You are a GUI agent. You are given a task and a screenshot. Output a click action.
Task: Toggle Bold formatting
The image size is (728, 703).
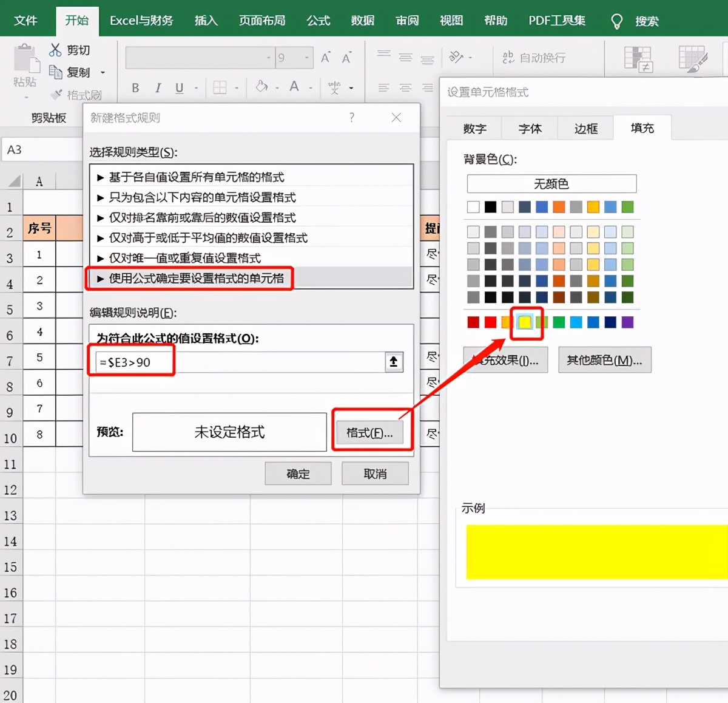[135, 88]
